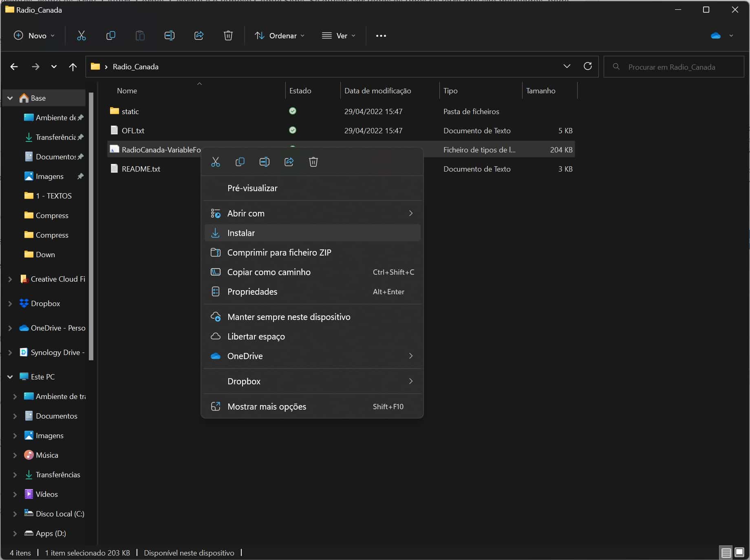The width and height of the screenshot is (750, 560).
Task: Open the OneDrive status icon in the toolbar
Action: 716,36
